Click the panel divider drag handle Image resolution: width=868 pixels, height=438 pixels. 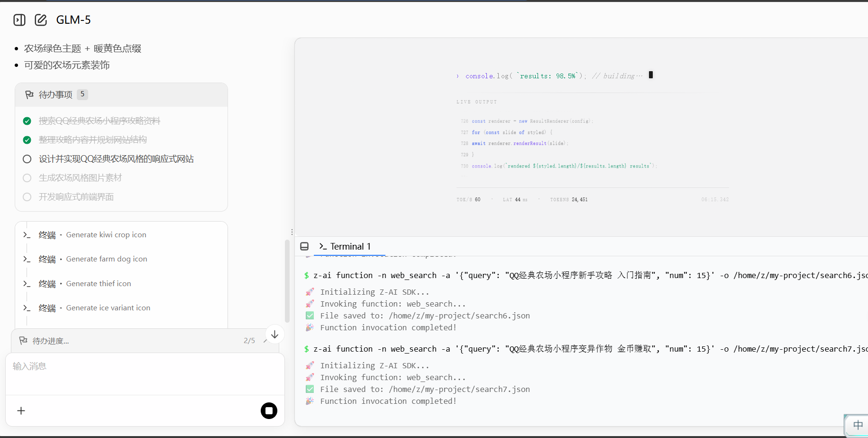click(292, 232)
